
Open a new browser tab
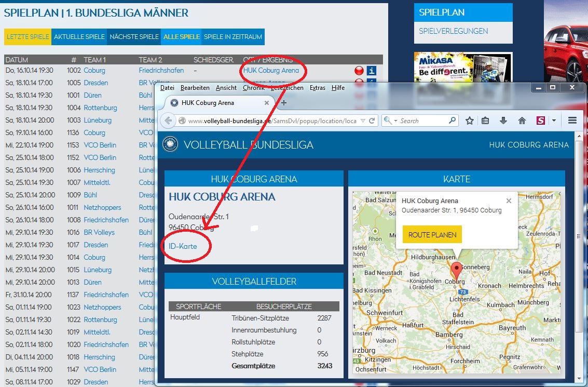284,103
